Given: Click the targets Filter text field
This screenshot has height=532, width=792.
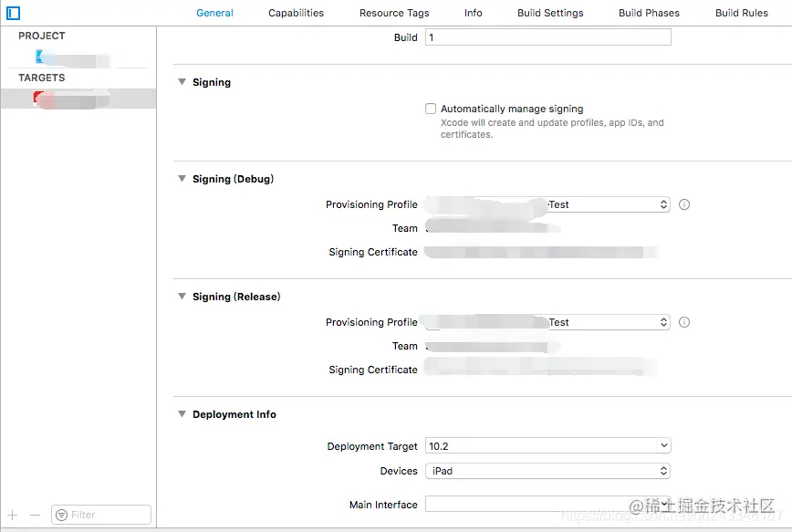Looking at the screenshot, I should click(101, 515).
